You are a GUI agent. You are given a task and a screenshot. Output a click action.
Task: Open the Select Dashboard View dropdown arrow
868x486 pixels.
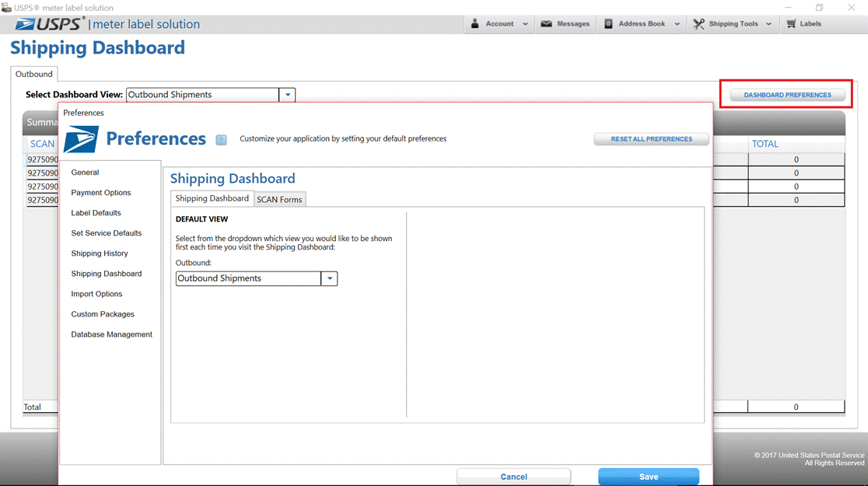click(287, 95)
